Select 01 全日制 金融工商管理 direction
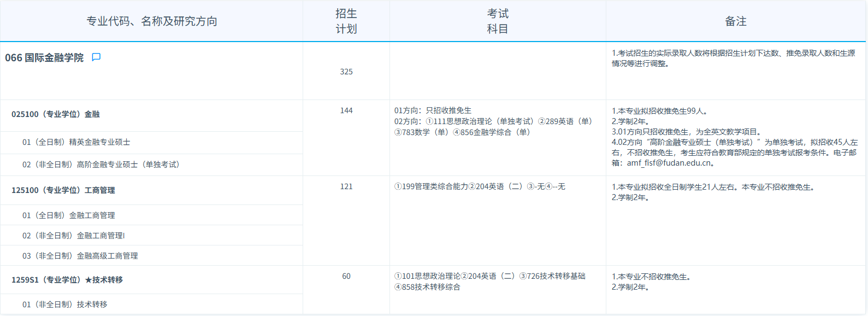868x316 pixels. (x=69, y=215)
